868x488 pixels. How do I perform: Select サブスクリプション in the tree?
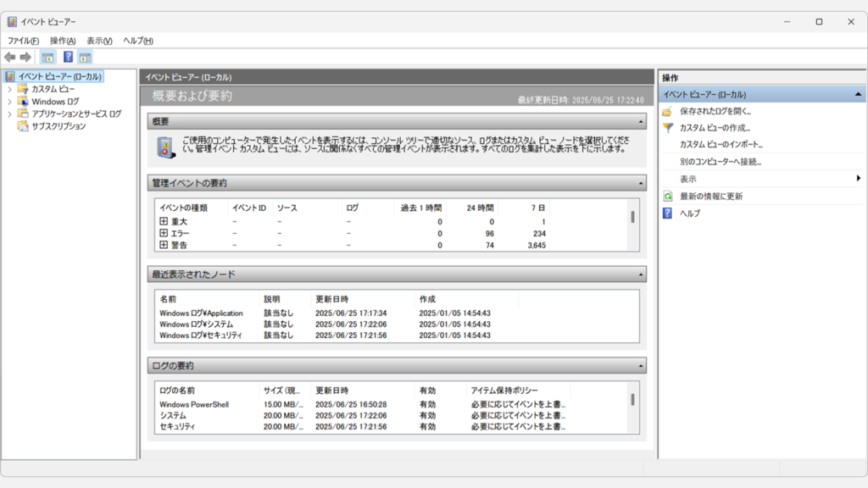(x=58, y=126)
